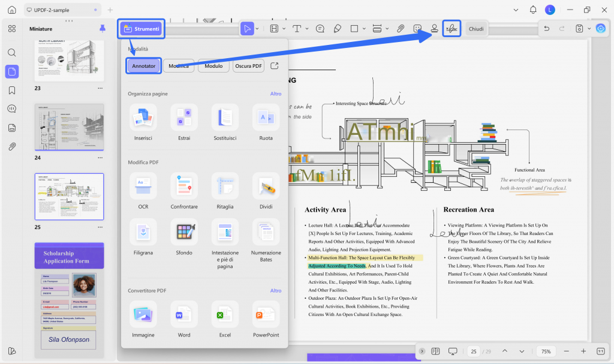Expand the rectangle shape dropdown arrow
This screenshot has height=364, width=614.
pyautogui.click(x=364, y=29)
